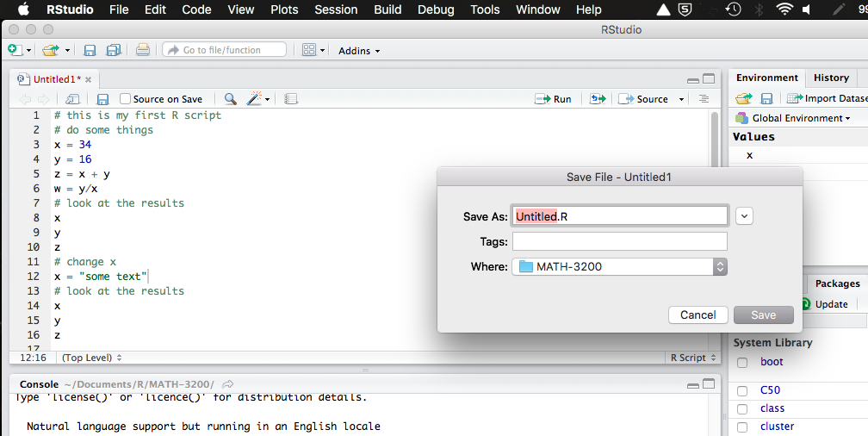Click the main toolbar Save icon
Screen dimensions: 868x436
point(90,51)
